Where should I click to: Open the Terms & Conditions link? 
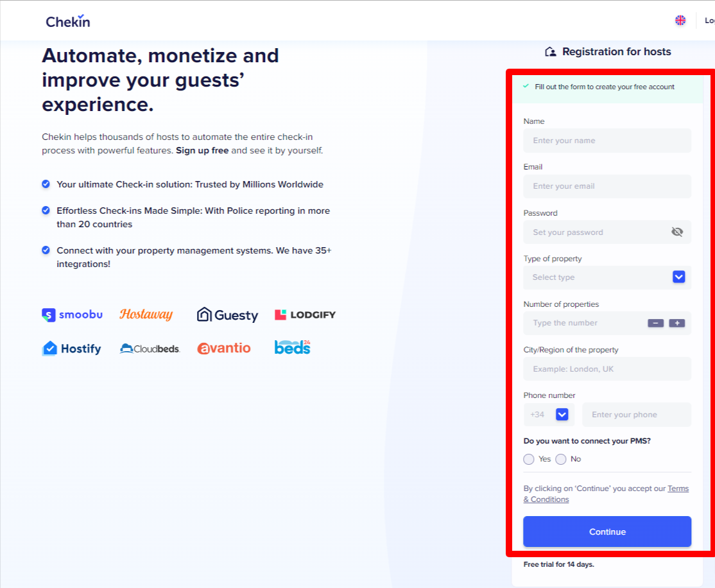[678, 489]
